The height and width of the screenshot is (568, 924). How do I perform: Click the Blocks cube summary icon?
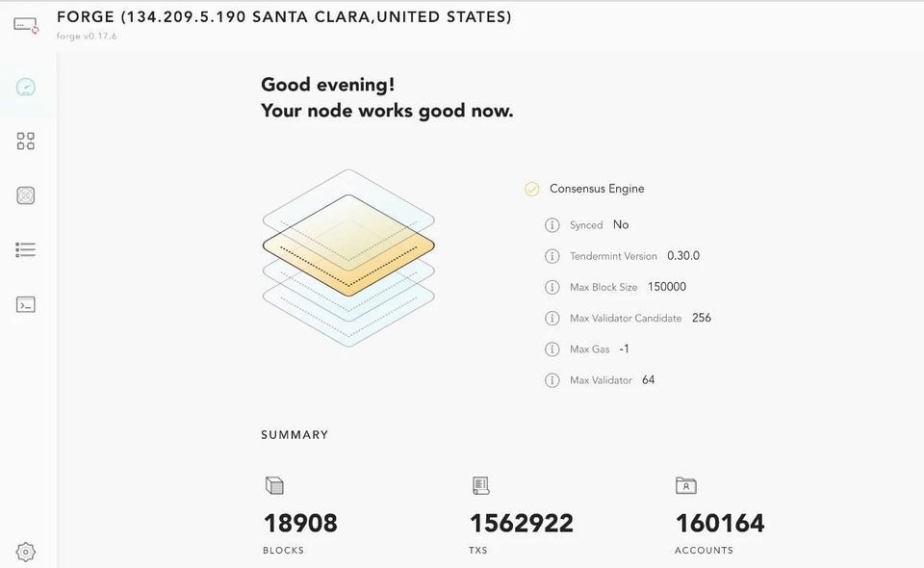point(274,485)
